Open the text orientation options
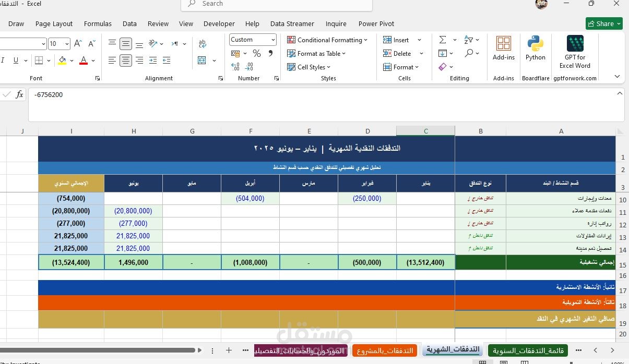629x364 pixels. (x=156, y=44)
